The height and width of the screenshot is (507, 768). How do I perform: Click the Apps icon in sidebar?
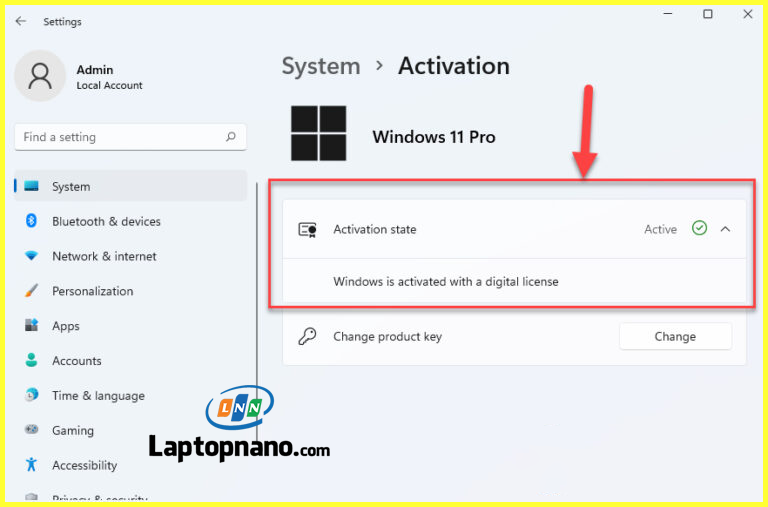(31, 325)
